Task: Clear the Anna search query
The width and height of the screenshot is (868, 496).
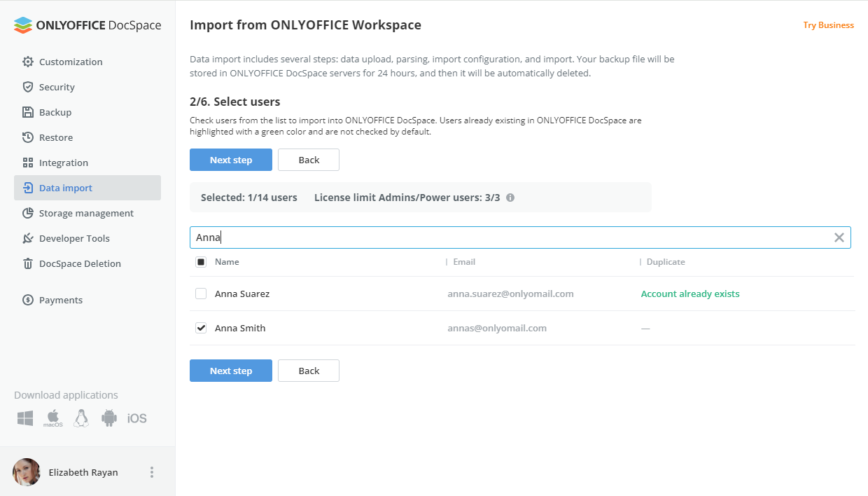Action: coord(839,237)
